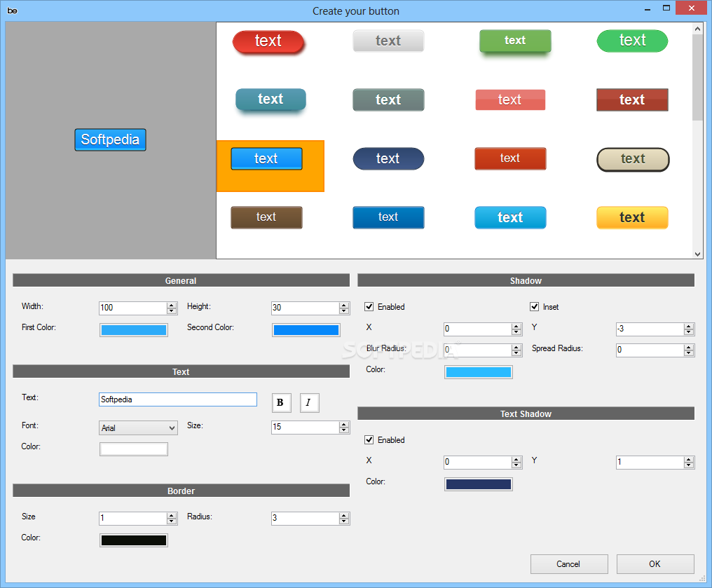
Task: Open the Second Color swatch picker
Action: coord(306,330)
